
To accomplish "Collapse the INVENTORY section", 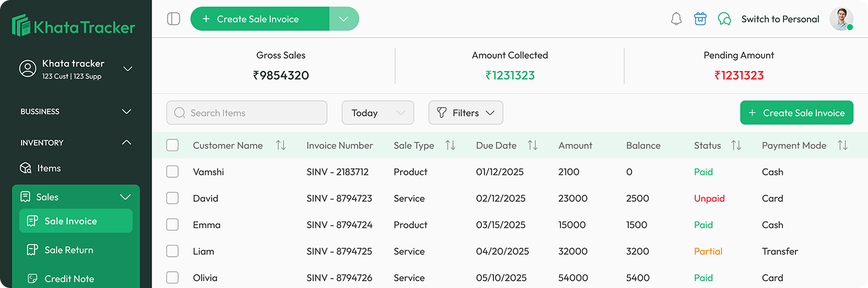I will click(x=76, y=143).
